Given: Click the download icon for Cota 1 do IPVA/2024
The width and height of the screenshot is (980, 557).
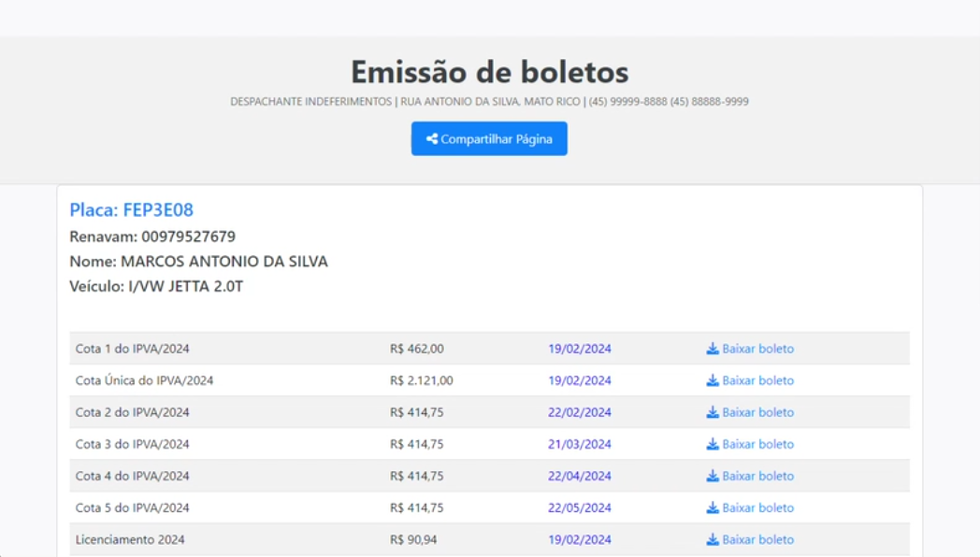Looking at the screenshot, I should pyautogui.click(x=712, y=348).
